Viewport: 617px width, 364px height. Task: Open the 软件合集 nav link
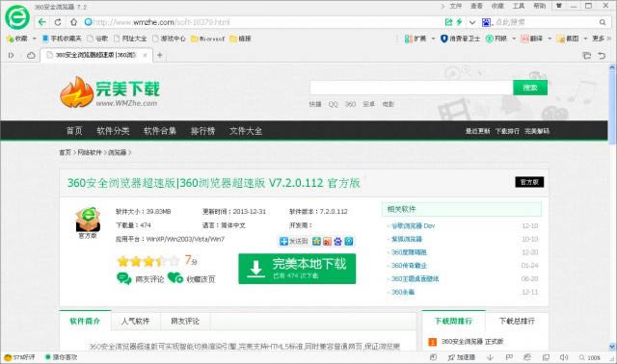[160, 131]
